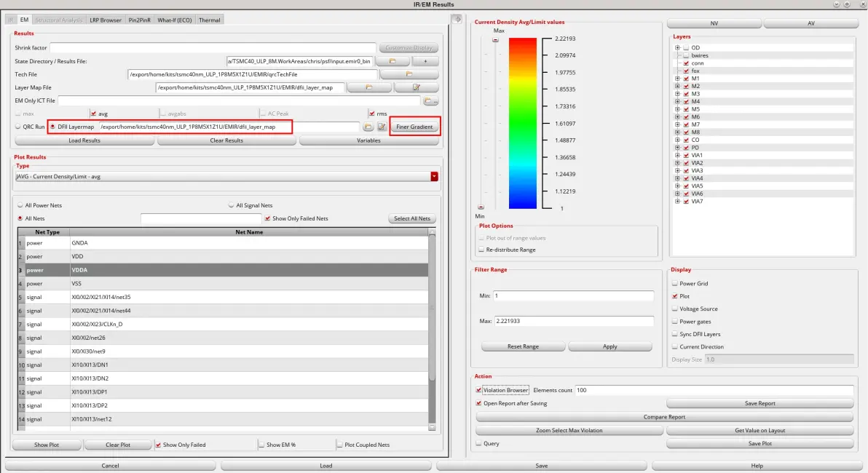
Task: Click the Finer Gradient button
Action: (414, 127)
